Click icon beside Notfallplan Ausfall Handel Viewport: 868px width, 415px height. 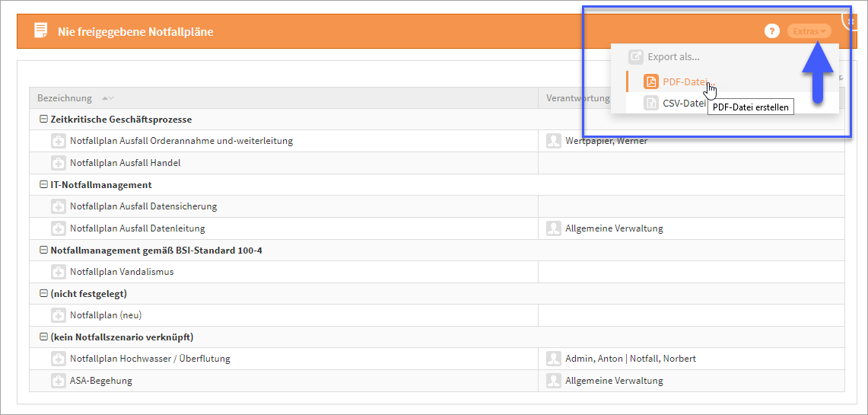click(x=59, y=163)
